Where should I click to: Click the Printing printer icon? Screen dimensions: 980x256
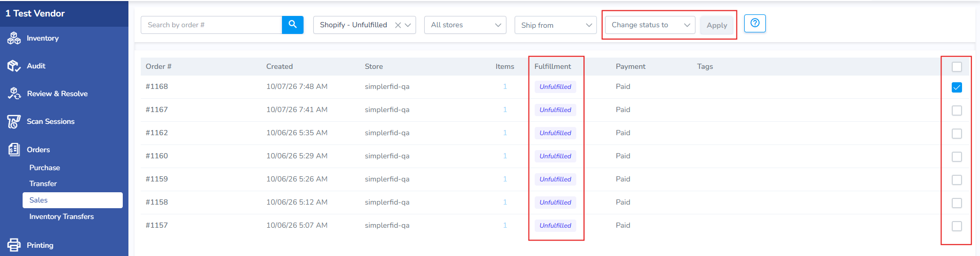click(x=14, y=245)
